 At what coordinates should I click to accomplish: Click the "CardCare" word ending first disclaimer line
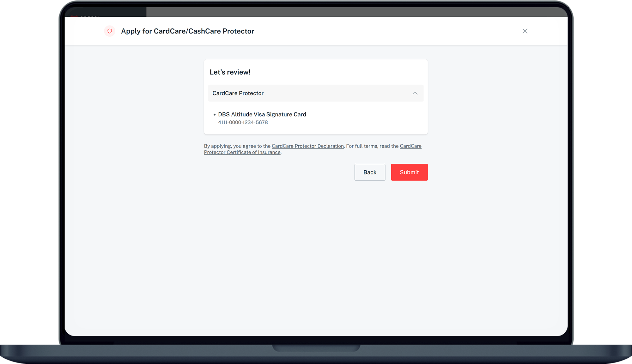(410, 146)
